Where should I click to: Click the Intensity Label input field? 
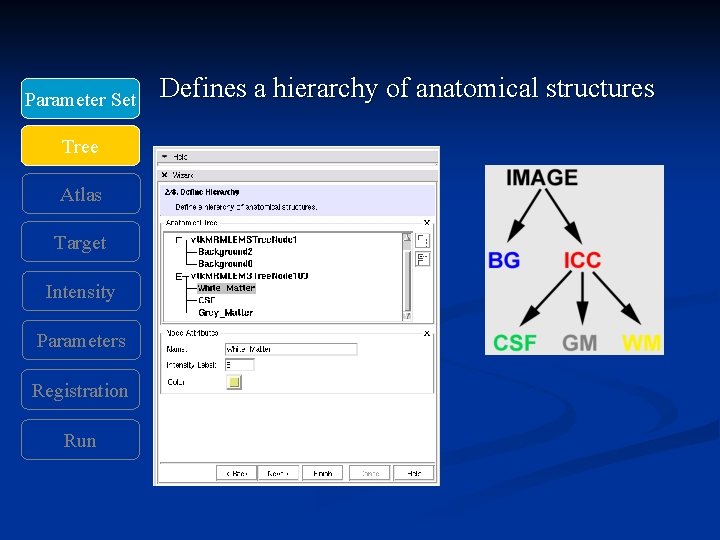[239, 365]
